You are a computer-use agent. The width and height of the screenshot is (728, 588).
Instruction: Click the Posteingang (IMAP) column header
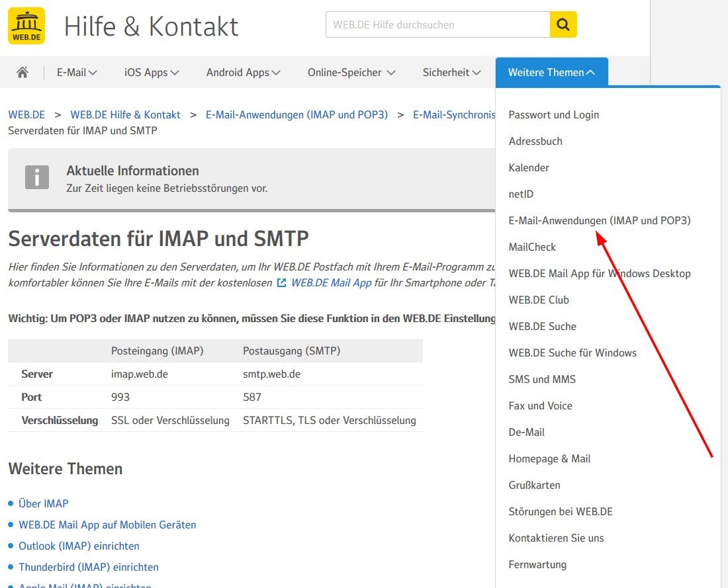pos(158,351)
